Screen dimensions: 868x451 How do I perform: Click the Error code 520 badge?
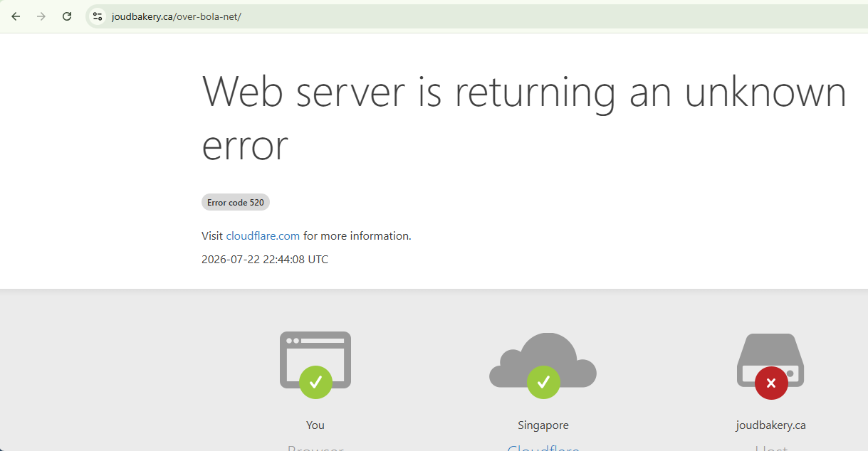[x=236, y=203]
